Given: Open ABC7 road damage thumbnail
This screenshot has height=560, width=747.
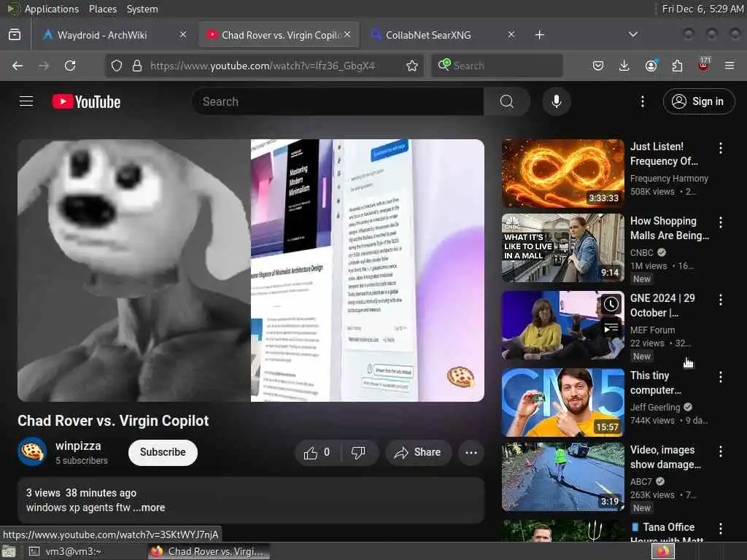Looking at the screenshot, I should click(562, 477).
